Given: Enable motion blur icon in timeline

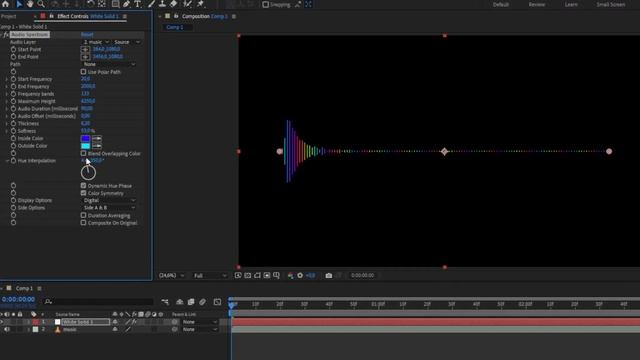Looking at the screenshot, I should tap(202, 302).
